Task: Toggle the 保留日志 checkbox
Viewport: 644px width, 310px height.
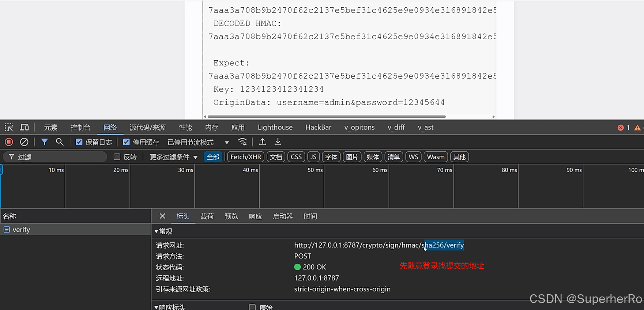Action: [79, 142]
